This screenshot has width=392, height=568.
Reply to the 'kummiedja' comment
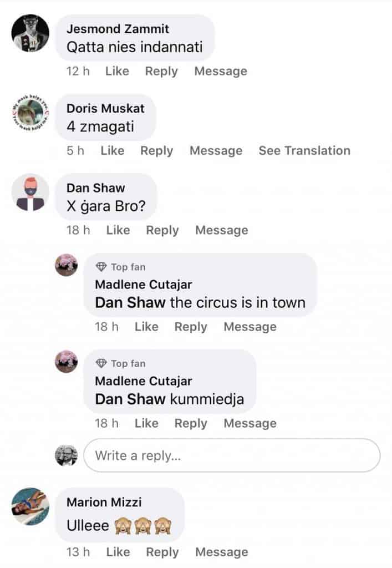pyautogui.click(x=191, y=423)
